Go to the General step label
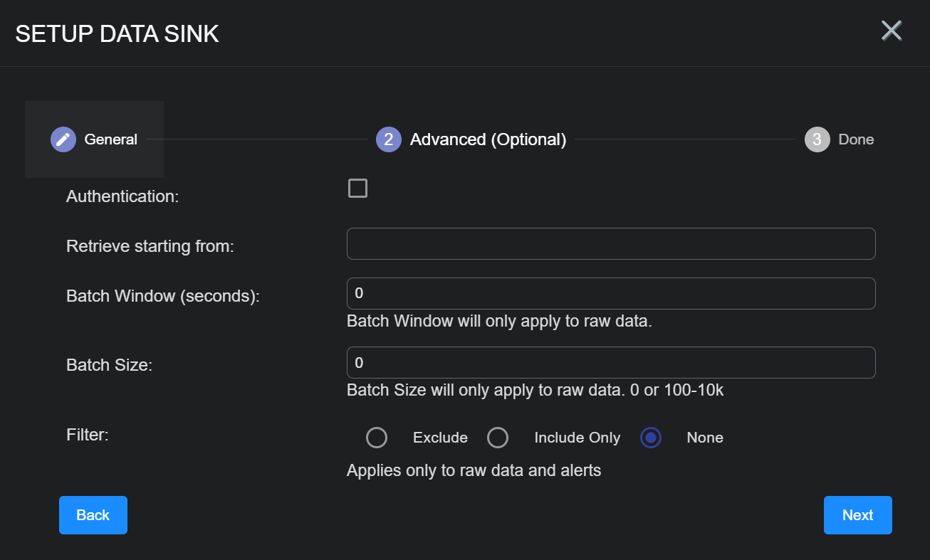The image size is (930, 560). (110, 139)
